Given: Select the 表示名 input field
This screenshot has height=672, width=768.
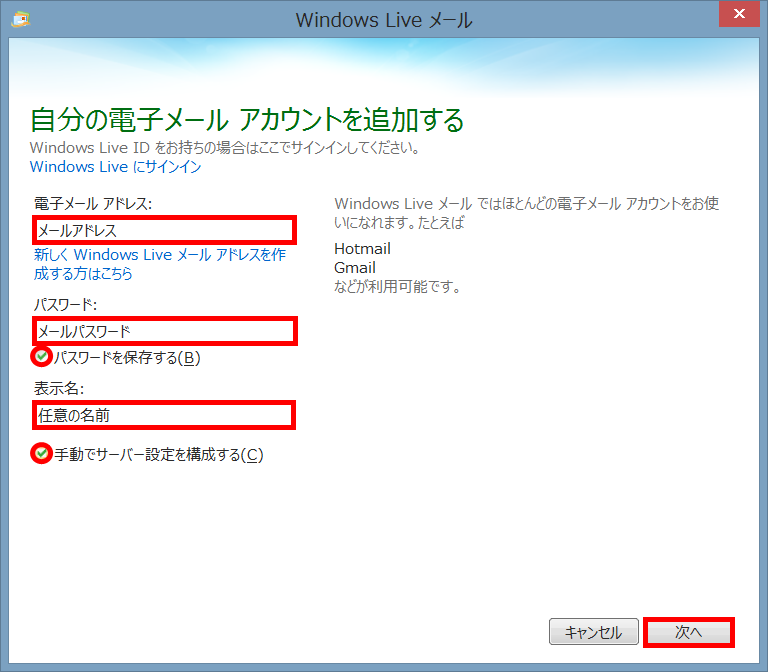Looking at the screenshot, I should click(164, 415).
